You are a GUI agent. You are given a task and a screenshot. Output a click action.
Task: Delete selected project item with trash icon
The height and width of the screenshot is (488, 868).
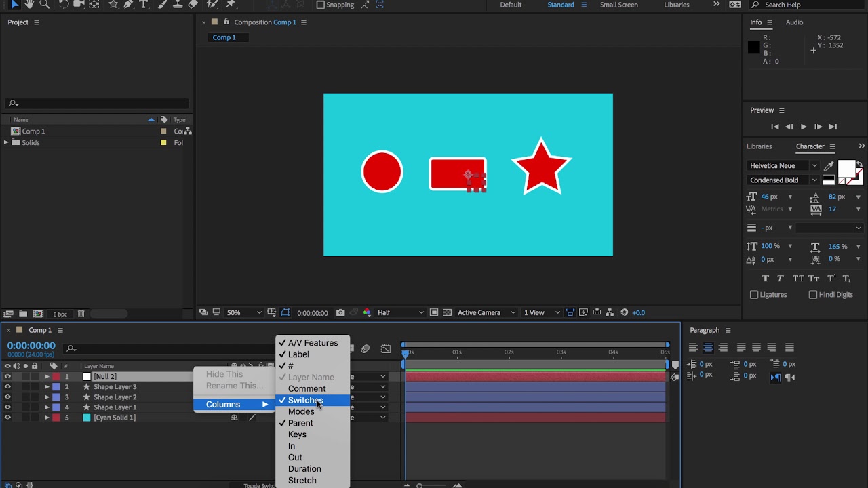click(81, 314)
